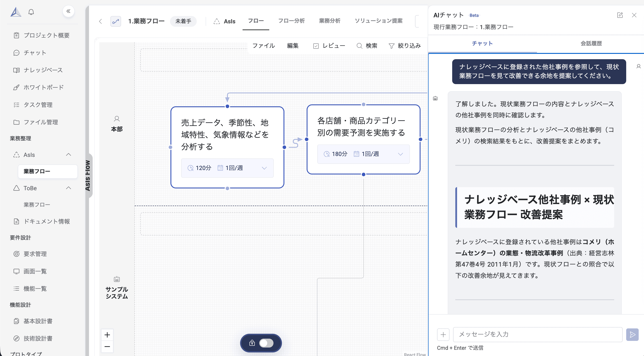Open ホワイトボード in sidebar
This screenshot has height=356, width=644.
point(38,87)
